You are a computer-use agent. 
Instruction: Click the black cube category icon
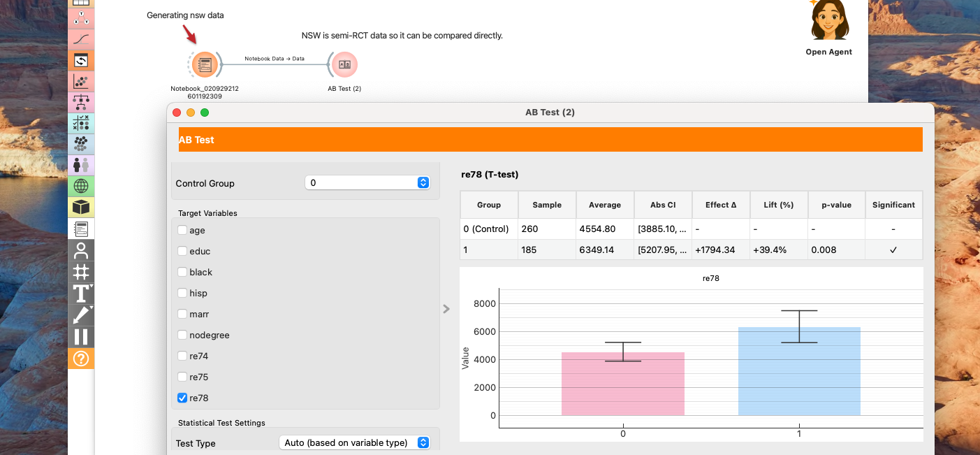pos(81,207)
